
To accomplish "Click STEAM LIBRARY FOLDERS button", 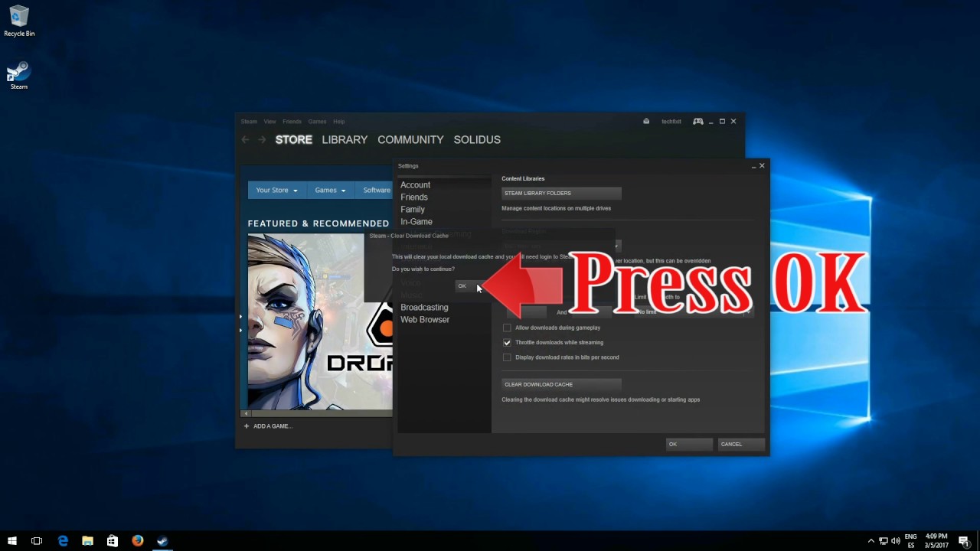I will [x=561, y=193].
